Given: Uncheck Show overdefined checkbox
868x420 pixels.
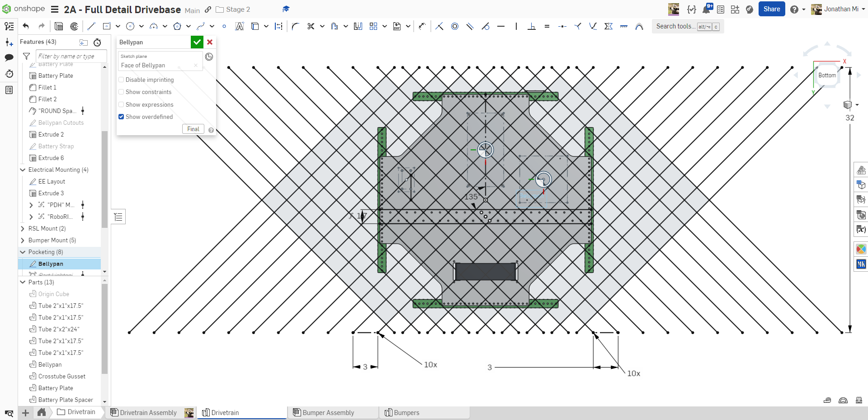Looking at the screenshot, I should point(121,117).
